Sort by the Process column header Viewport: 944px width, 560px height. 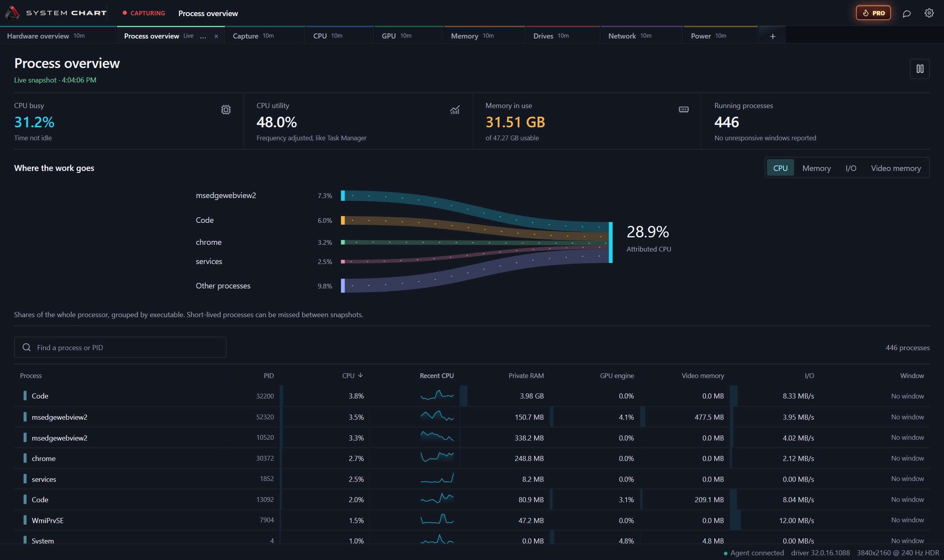(x=31, y=376)
